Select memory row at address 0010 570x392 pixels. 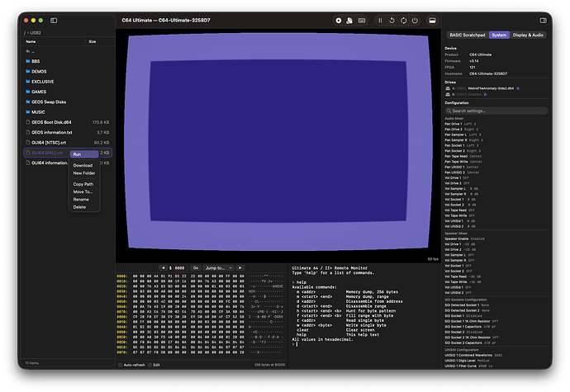coord(200,281)
